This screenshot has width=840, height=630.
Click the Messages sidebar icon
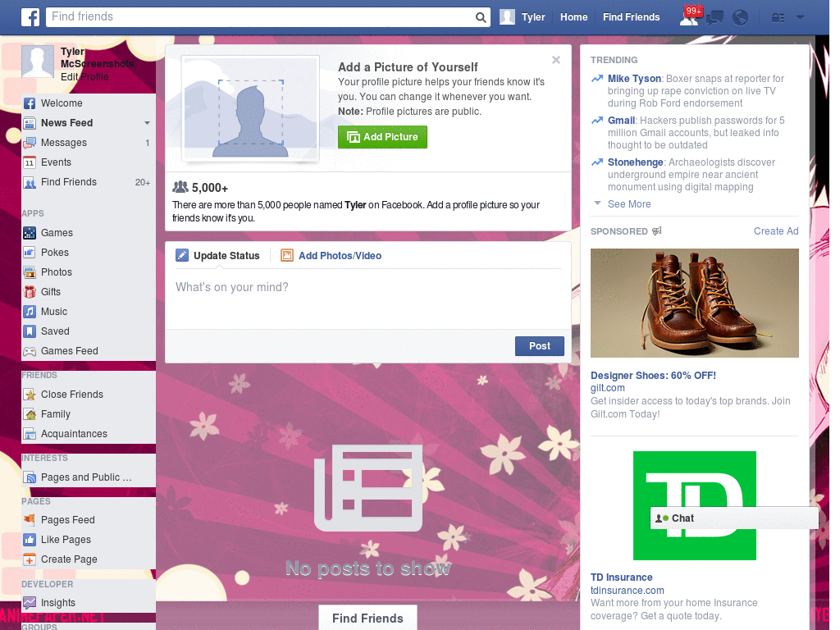pyautogui.click(x=30, y=143)
